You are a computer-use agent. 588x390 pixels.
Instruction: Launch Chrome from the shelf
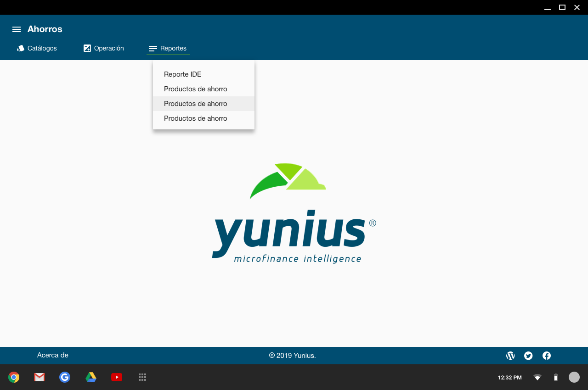click(x=14, y=377)
